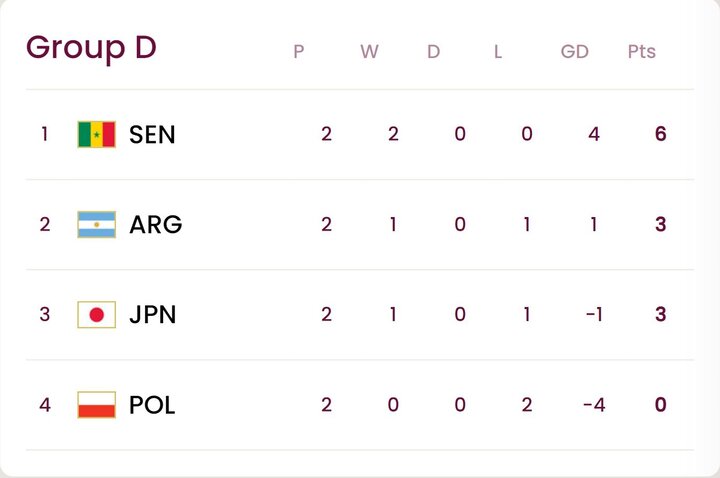720x478 pixels.
Task: Click Poland's -4 goal difference
Action: (593, 405)
